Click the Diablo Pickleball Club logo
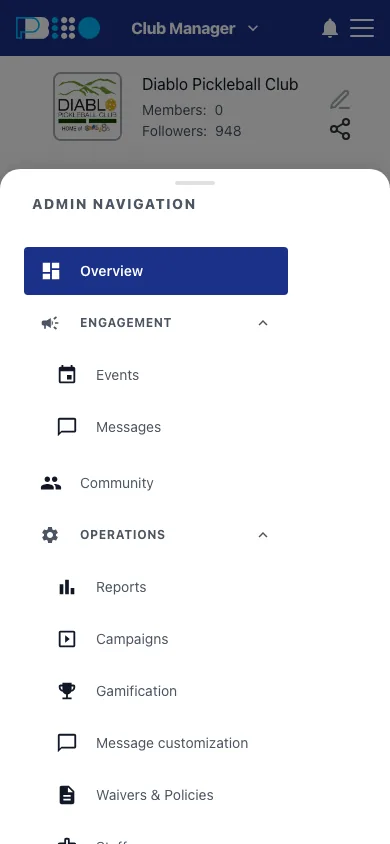Screen dimensions: 390x844 (x=87, y=107)
